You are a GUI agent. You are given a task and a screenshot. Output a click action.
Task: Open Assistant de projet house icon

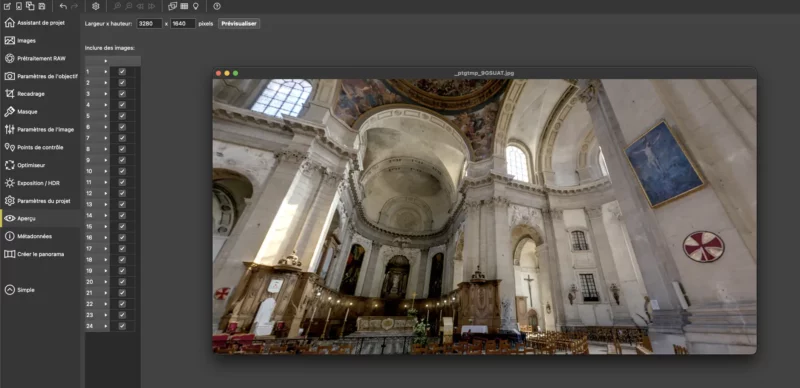tap(9, 22)
